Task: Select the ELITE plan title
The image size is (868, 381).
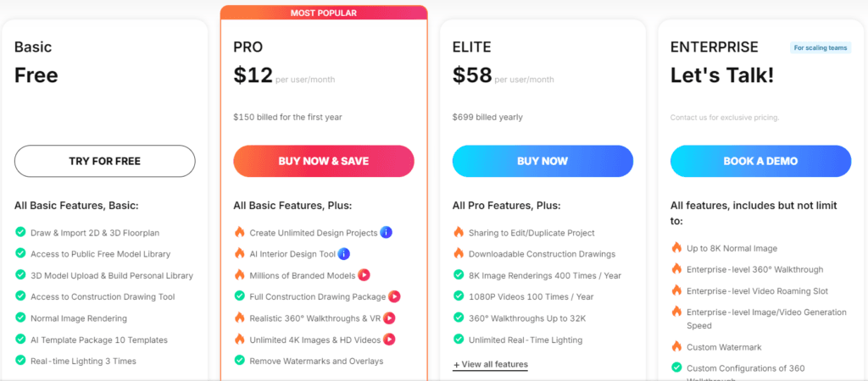Action: 471,47
